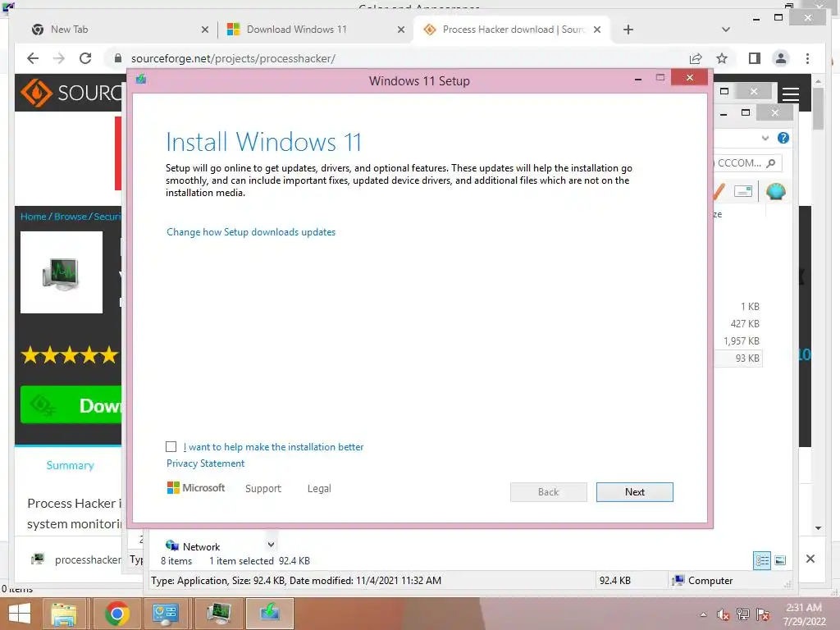Click the site lock icon in address bar

coord(118,58)
